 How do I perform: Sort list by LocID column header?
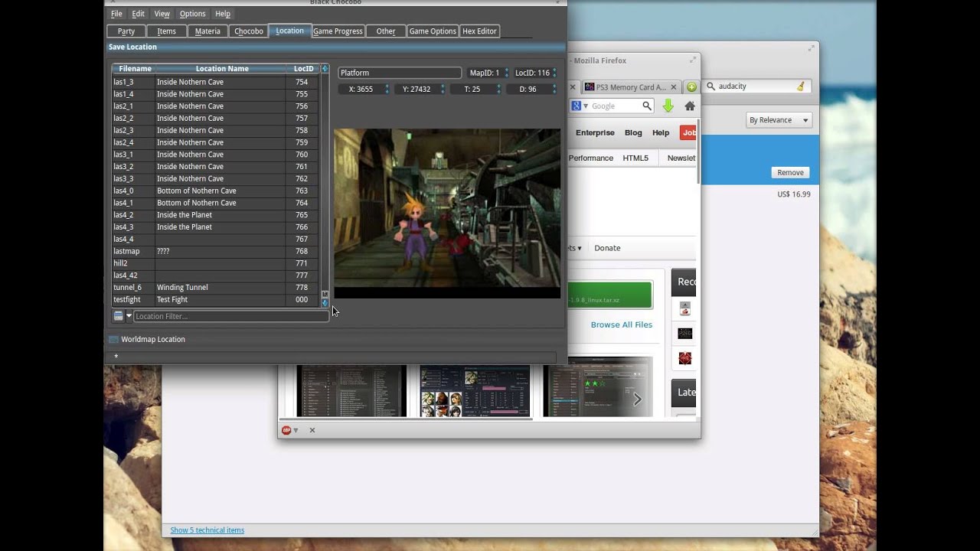303,69
